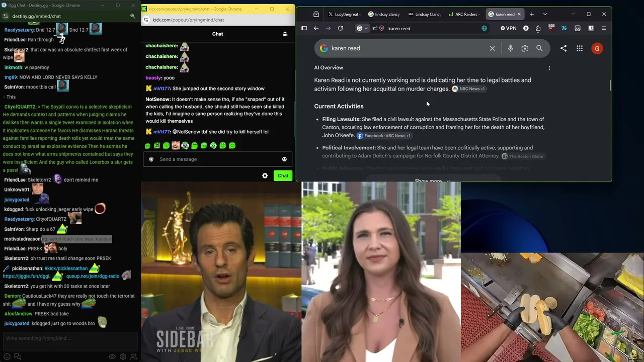The width and height of the screenshot is (644, 362).
Task: Open Destiny.gg chat settings gear
Action: coord(123,356)
